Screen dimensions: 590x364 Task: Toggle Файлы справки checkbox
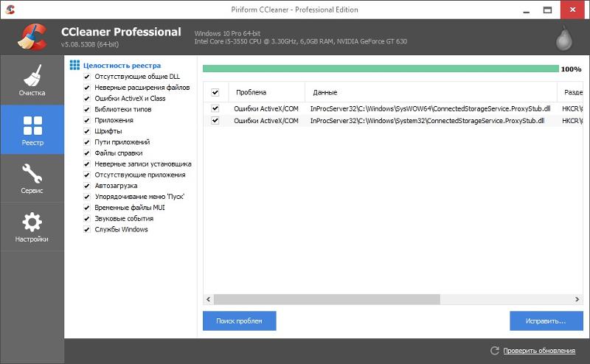click(87, 153)
